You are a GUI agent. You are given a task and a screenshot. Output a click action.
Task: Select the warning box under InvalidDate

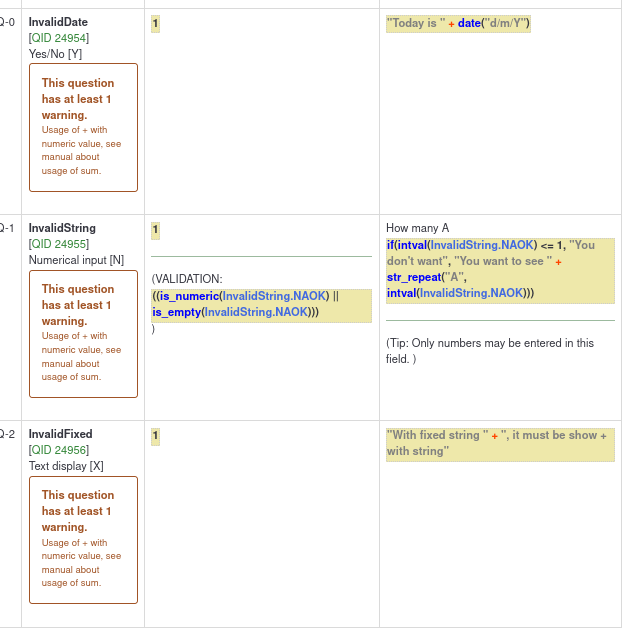[83, 127]
